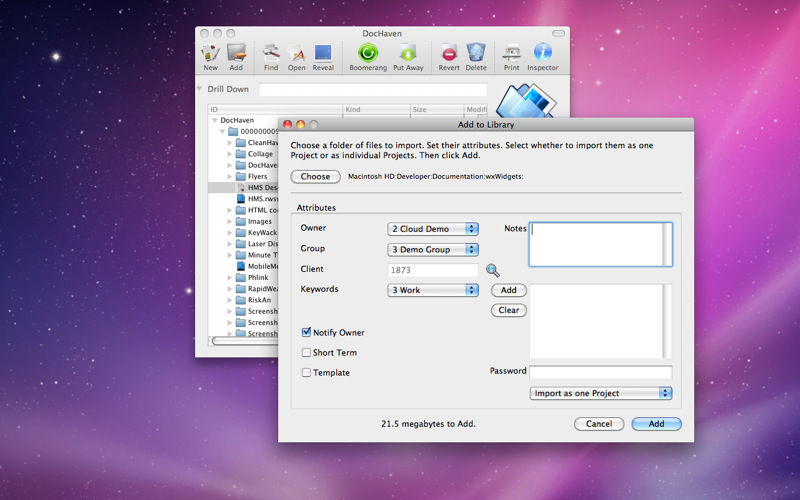Sort by the ID column header

pyautogui.click(x=276, y=109)
